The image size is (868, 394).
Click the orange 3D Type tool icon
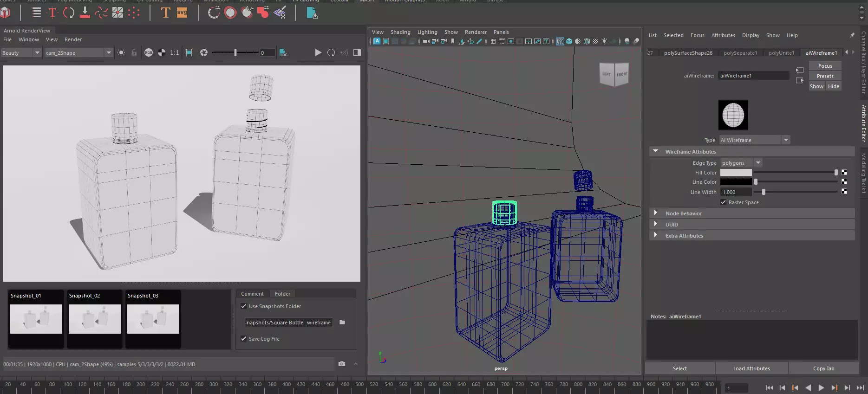pyautogui.click(x=165, y=13)
